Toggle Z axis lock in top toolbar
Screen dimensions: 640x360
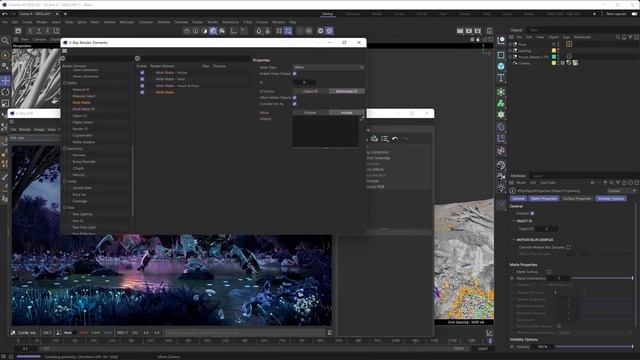click(x=47, y=31)
